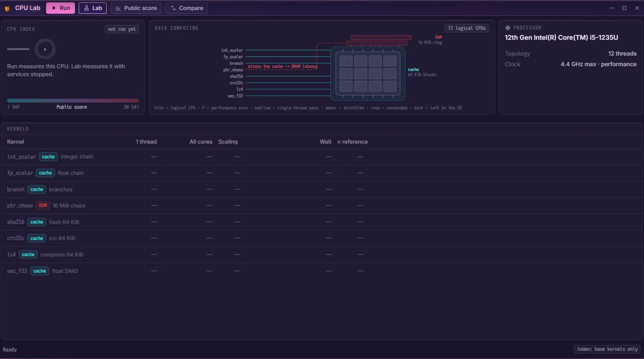Maximize the CPU Lab window
Image resolution: width=644 pixels, height=359 pixels.
coord(624,8)
